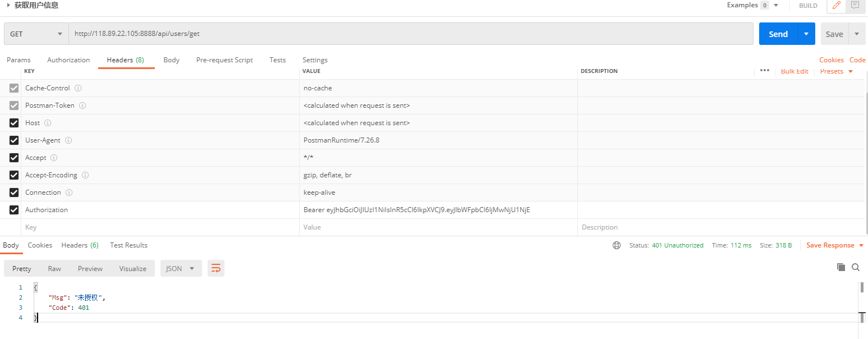The image size is (868, 339).
Task: Open the Cookies link on the right
Action: (831, 60)
